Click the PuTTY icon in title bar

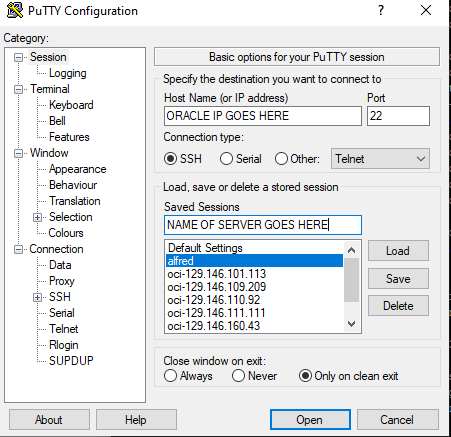click(15, 10)
